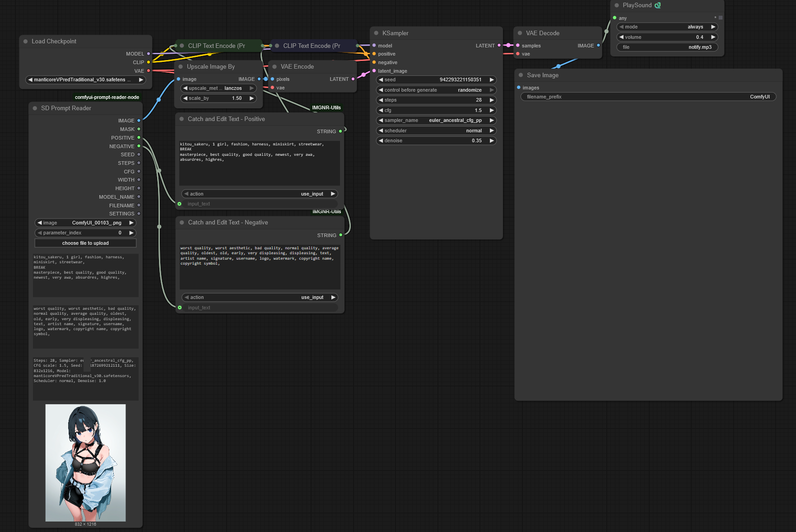
Task: Click the anime girl image preview thumbnail
Action: pos(86,463)
